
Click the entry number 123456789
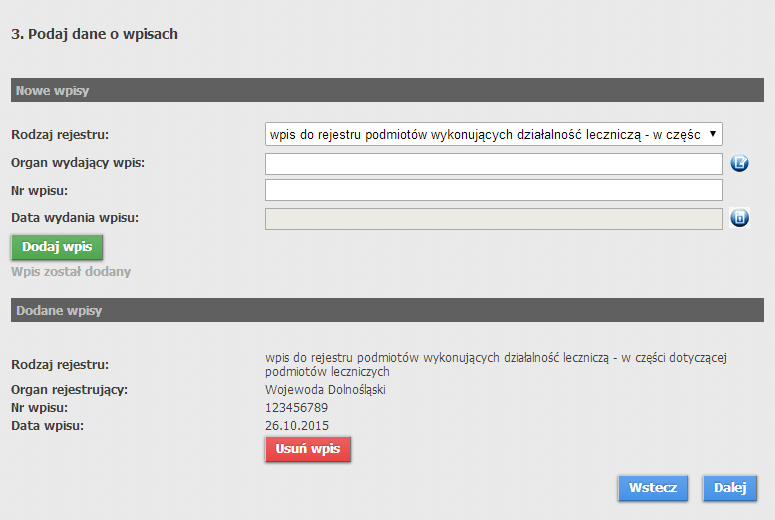(x=296, y=408)
